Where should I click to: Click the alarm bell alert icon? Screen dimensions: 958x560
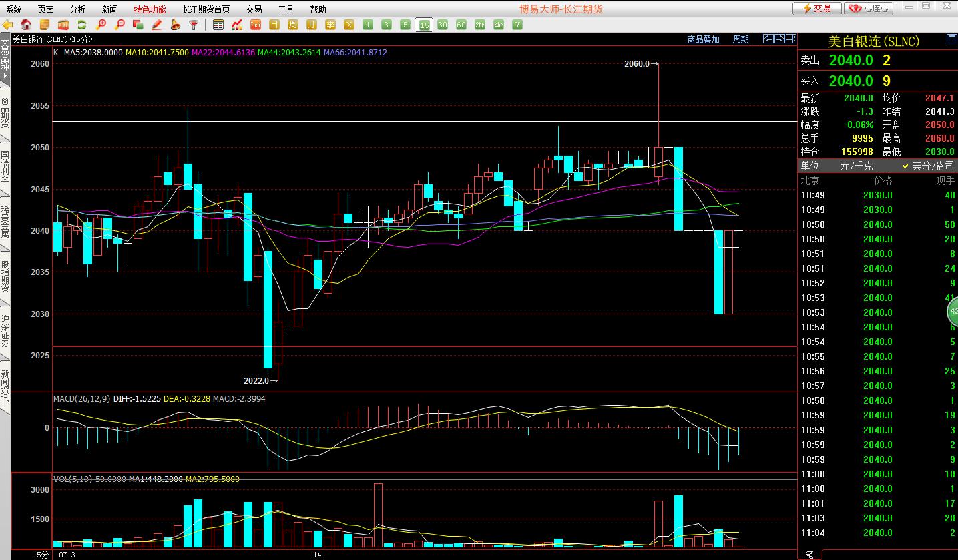(x=176, y=25)
